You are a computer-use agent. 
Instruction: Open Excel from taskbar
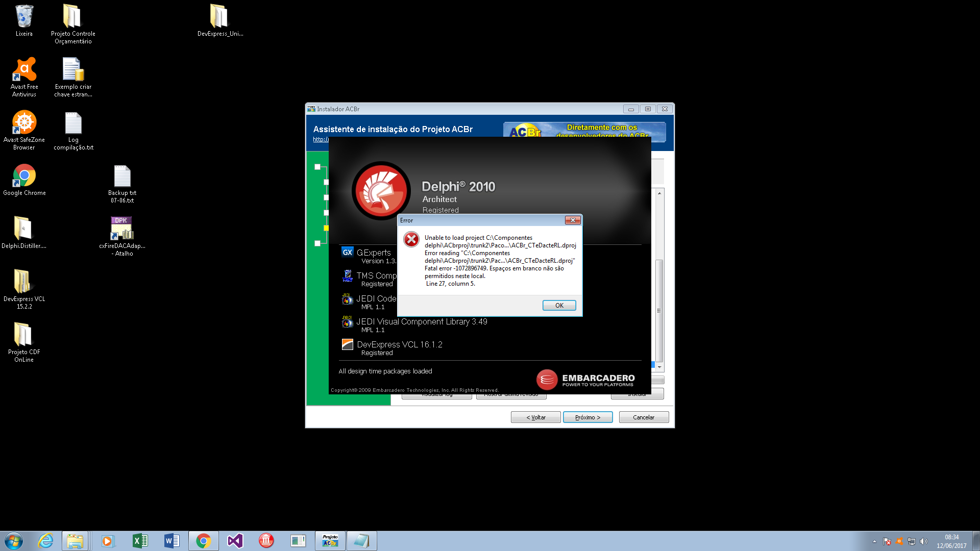pos(140,541)
